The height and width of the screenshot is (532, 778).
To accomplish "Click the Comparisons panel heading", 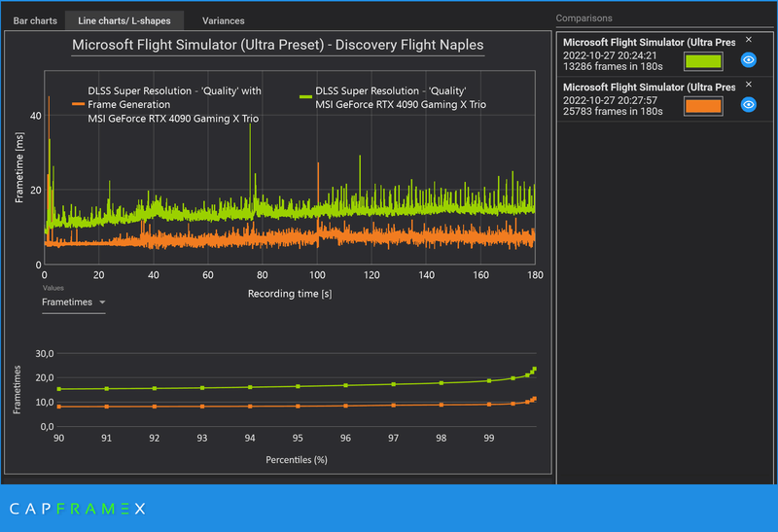I will tap(583, 18).
